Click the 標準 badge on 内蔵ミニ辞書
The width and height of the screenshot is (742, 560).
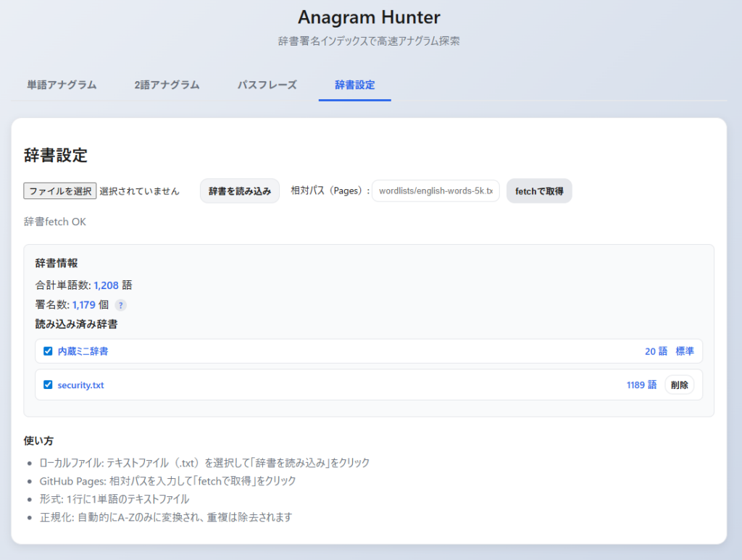click(x=685, y=351)
